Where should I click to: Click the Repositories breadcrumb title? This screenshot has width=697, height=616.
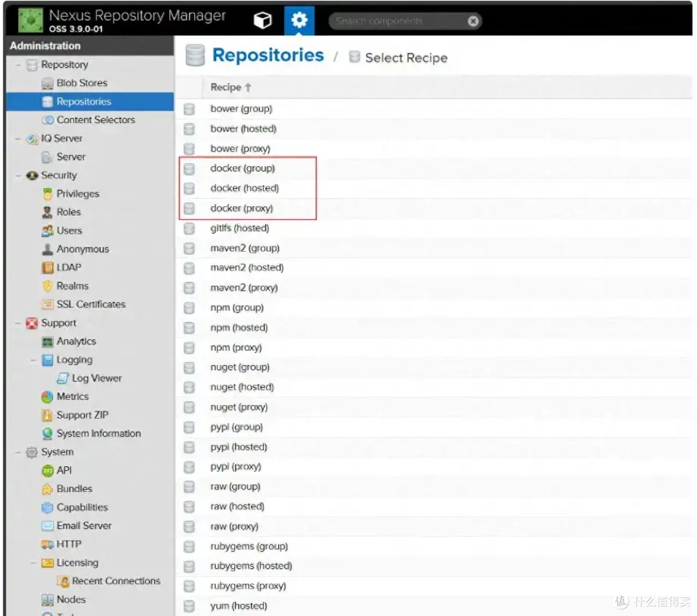tap(268, 55)
